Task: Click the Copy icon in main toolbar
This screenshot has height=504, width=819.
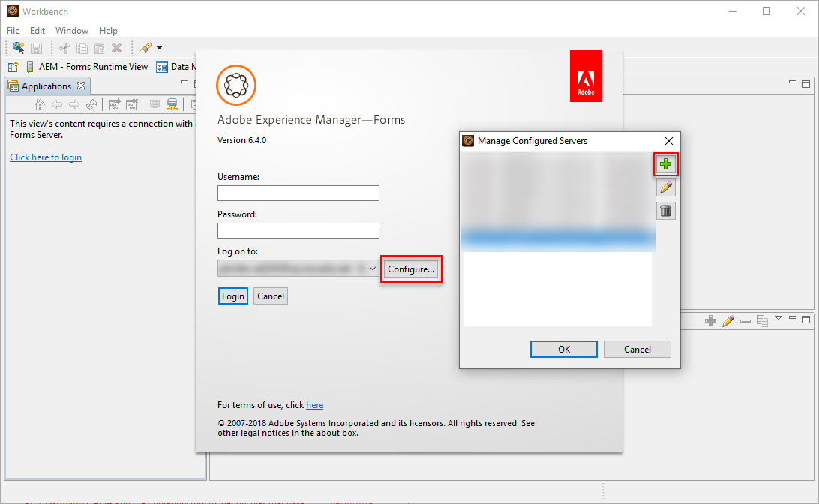Action: click(82, 49)
